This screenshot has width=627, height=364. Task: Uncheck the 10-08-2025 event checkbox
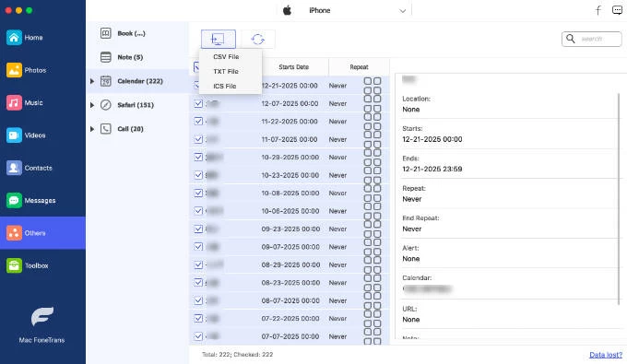point(198,193)
